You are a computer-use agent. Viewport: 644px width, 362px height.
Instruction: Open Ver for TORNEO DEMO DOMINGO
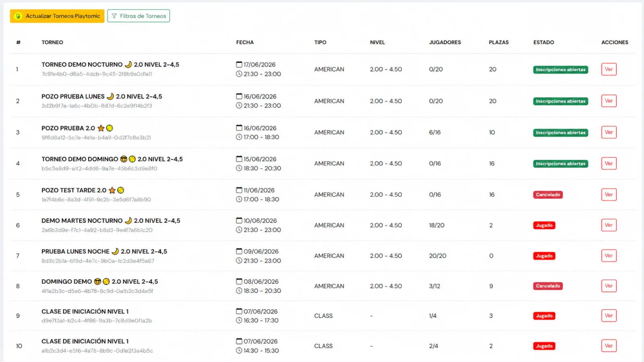[x=609, y=163]
